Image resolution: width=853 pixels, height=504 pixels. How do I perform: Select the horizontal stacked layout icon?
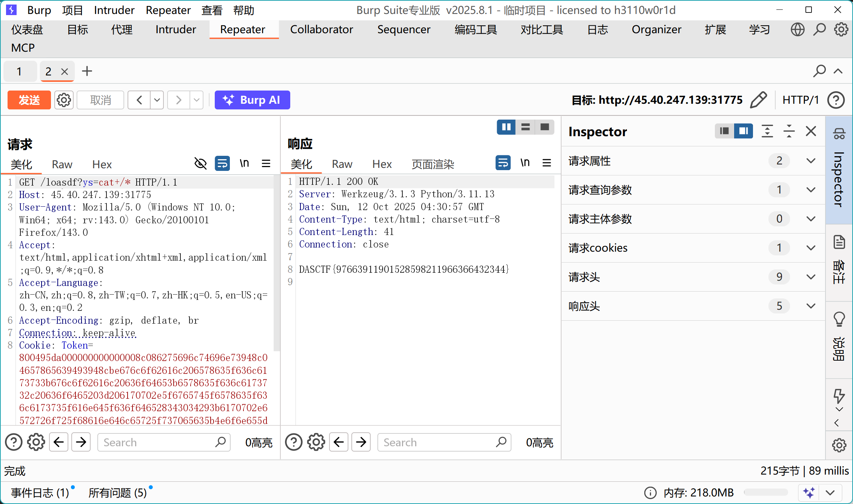pos(525,127)
